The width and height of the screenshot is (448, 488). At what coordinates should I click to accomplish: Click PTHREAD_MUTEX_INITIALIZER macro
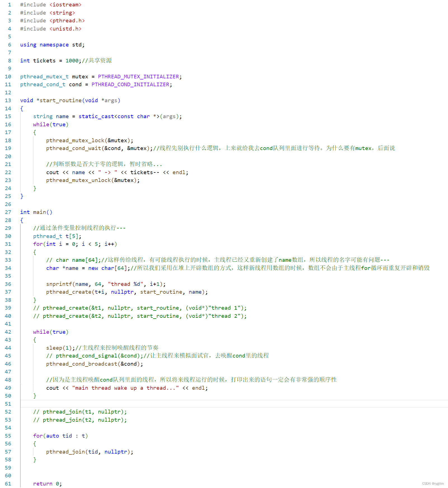138,77
